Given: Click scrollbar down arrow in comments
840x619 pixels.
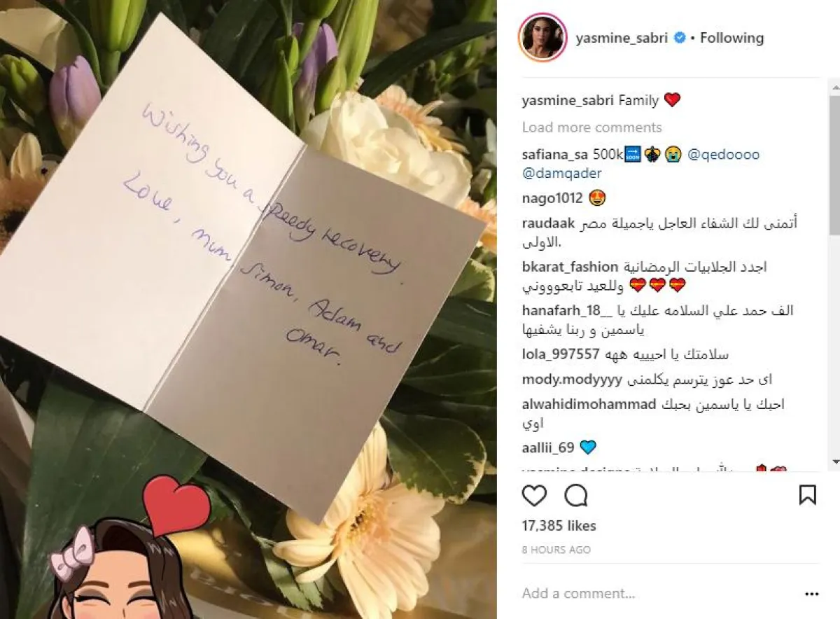Looking at the screenshot, I should [834, 463].
